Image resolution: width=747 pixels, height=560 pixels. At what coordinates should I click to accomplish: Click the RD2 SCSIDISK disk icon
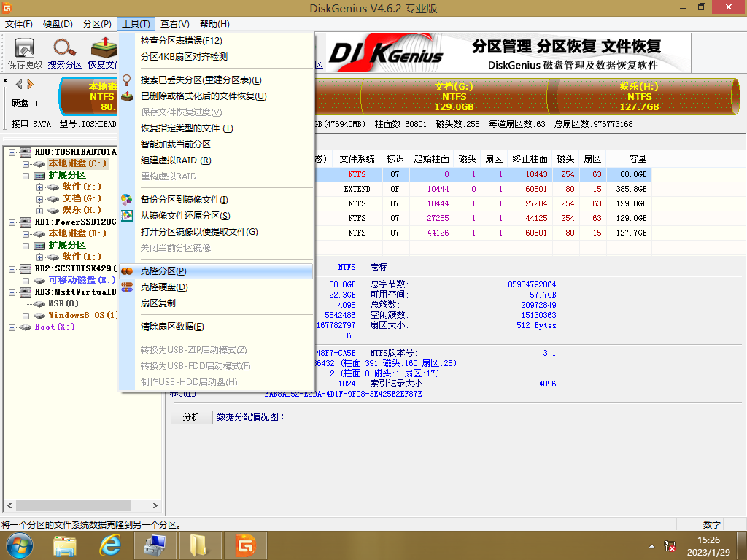pyautogui.click(x=26, y=268)
